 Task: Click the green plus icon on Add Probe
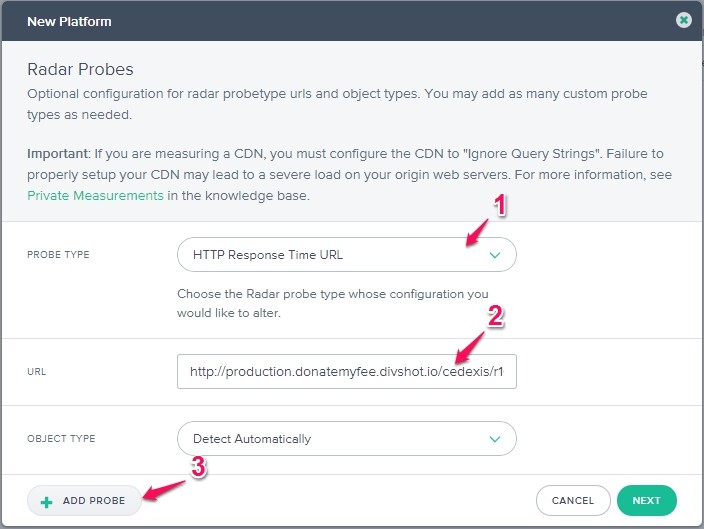coord(46,500)
